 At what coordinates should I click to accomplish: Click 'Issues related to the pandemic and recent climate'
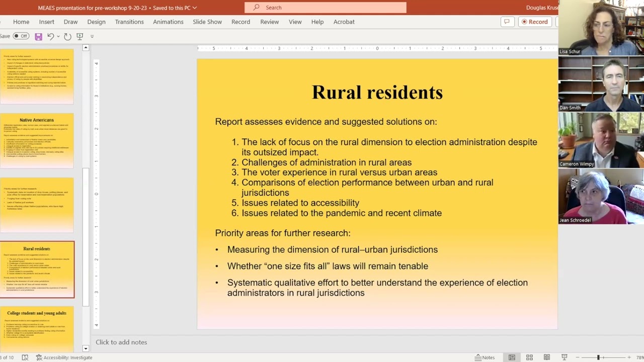(342, 213)
